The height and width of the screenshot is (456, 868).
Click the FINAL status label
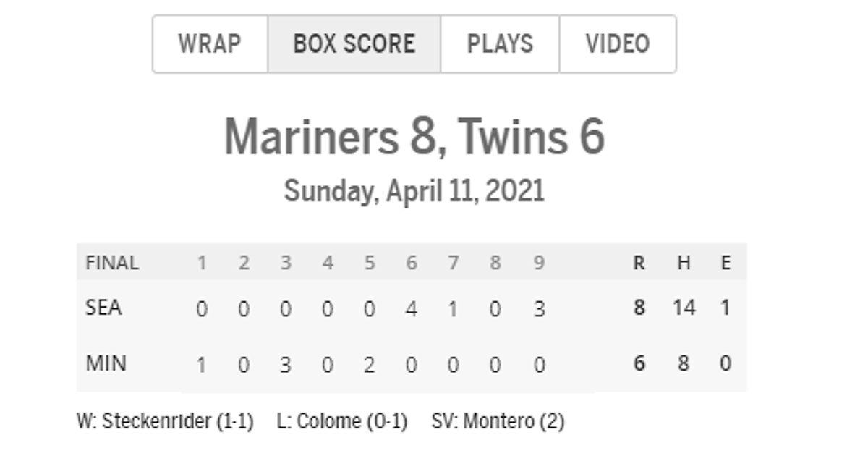click(x=111, y=263)
